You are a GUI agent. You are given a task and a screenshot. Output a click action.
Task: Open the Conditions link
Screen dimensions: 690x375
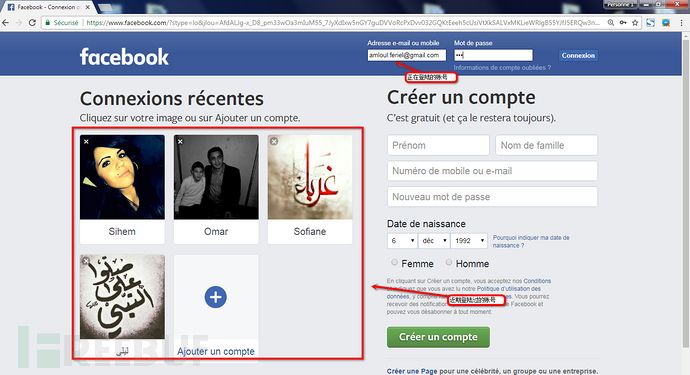coord(537,281)
